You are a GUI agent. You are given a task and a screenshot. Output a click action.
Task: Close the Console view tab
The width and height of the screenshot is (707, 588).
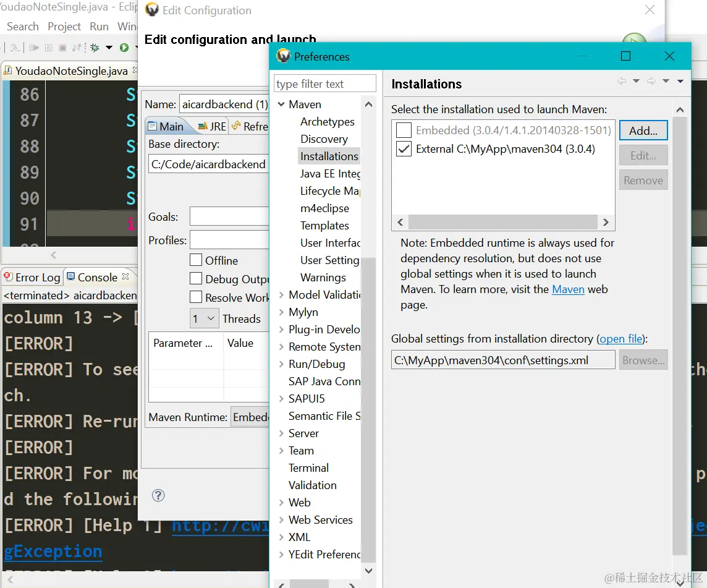[x=125, y=276]
